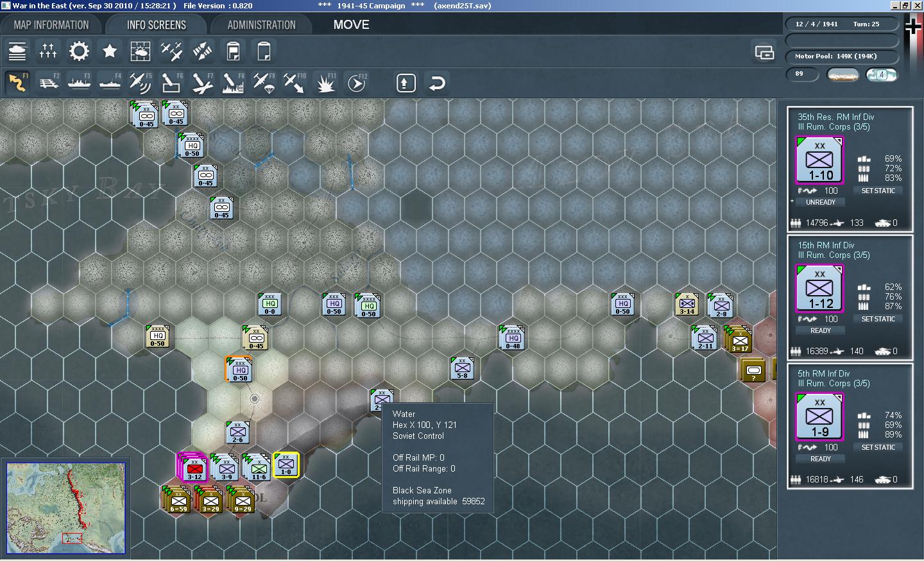Select the 3-14 unit on the map
The width and height of the screenshot is (924, 562).
(687, 304)
